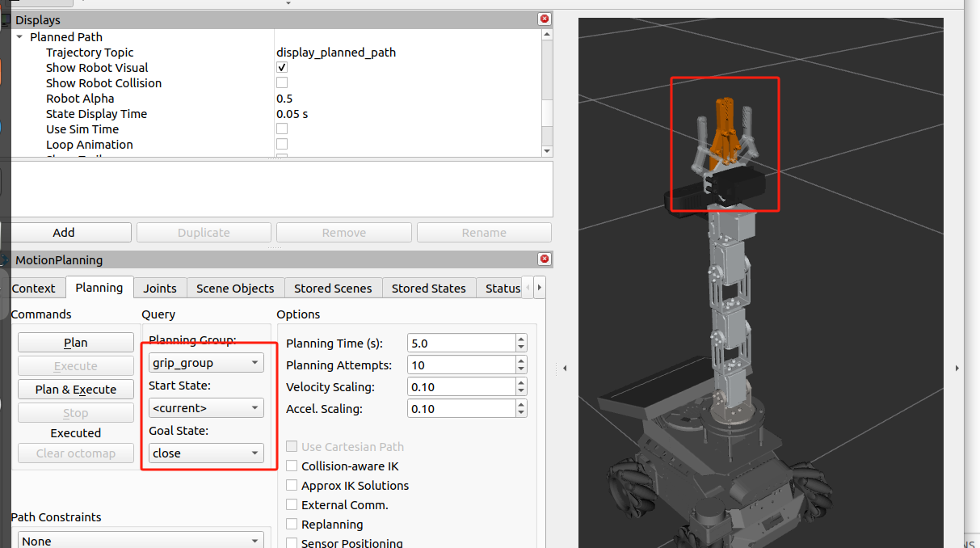The height and width of the screenshot is (548, 980).
Task: Check the External Comm. option
Action: tap(292, 504)
